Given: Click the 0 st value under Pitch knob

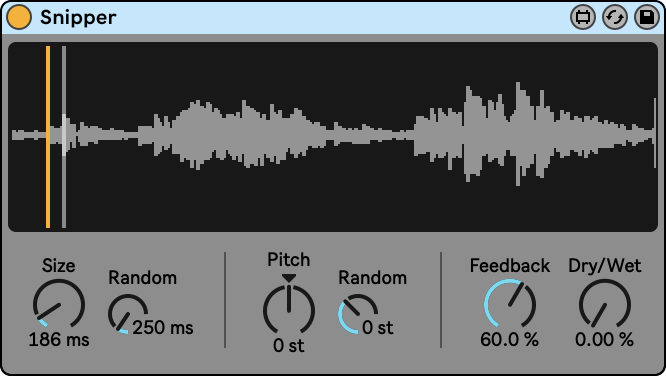Looking at the screenshot, I should (x=289, y=345).
